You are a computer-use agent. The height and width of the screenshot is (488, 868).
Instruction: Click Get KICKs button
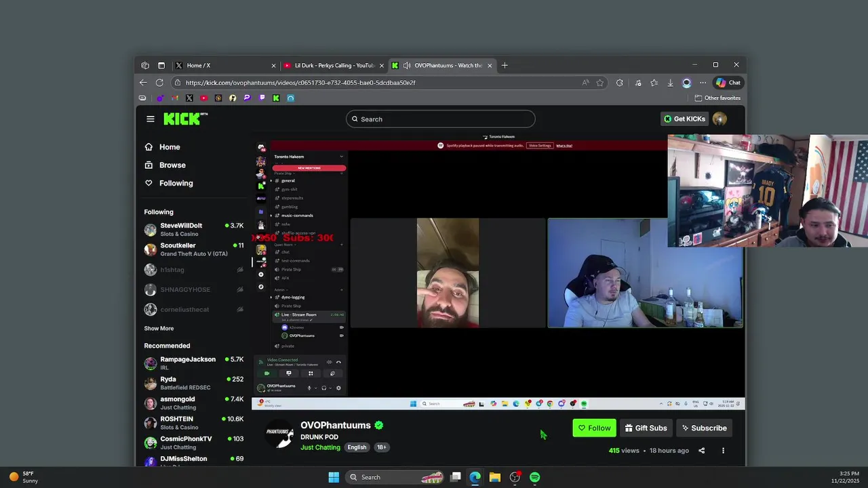tap(684, 119)
